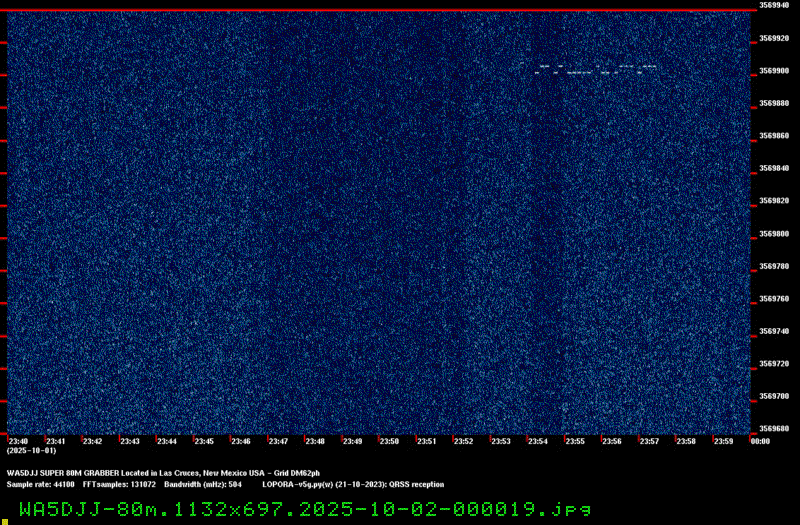The height and width of the screenshot is (525, 800).
Task: Click the 3569920 frequency label
Action: pos(774,38)
